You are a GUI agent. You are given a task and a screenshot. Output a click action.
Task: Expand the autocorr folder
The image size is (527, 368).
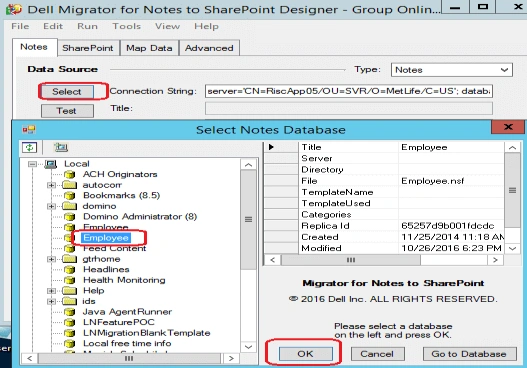51,185
